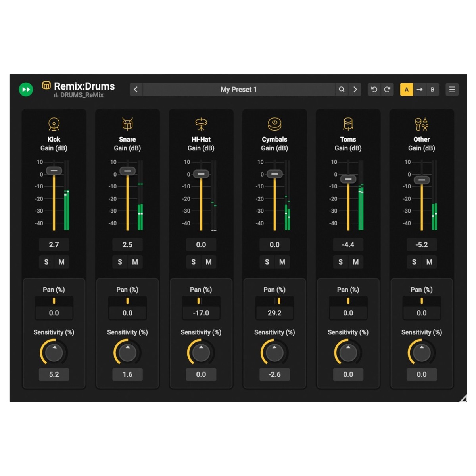Copy A settings to B with arrow
Screen dimensions: 476x476
click(x=419, y=90)
